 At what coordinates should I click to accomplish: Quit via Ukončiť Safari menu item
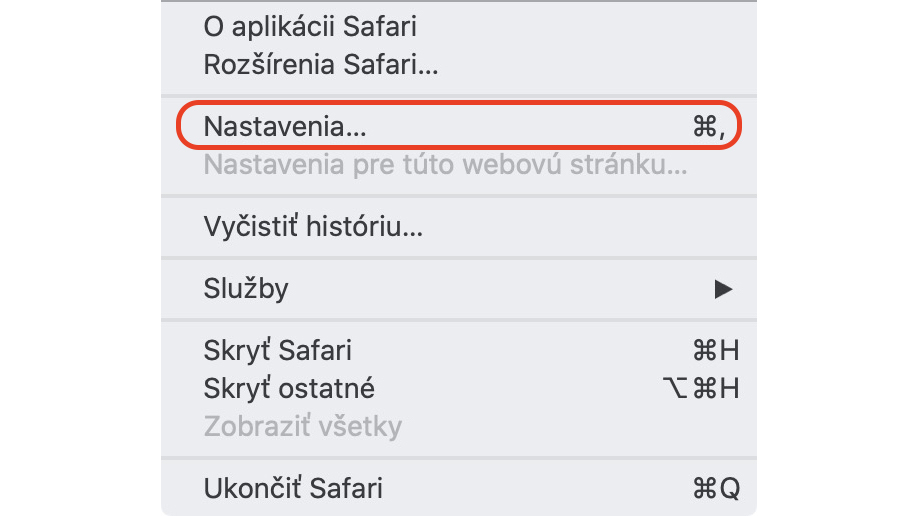458,488
